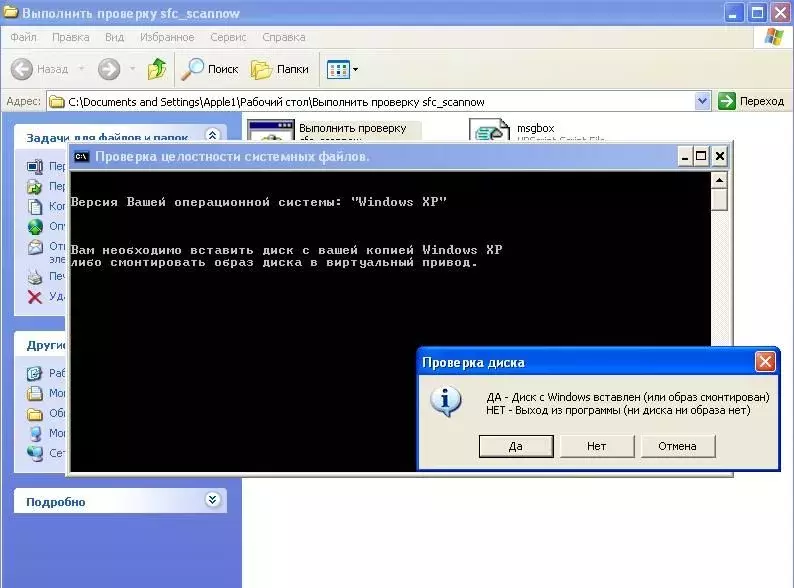Click the My Documents icon in other places
Viewport: 794px width, 588px height.
point(34,394)
